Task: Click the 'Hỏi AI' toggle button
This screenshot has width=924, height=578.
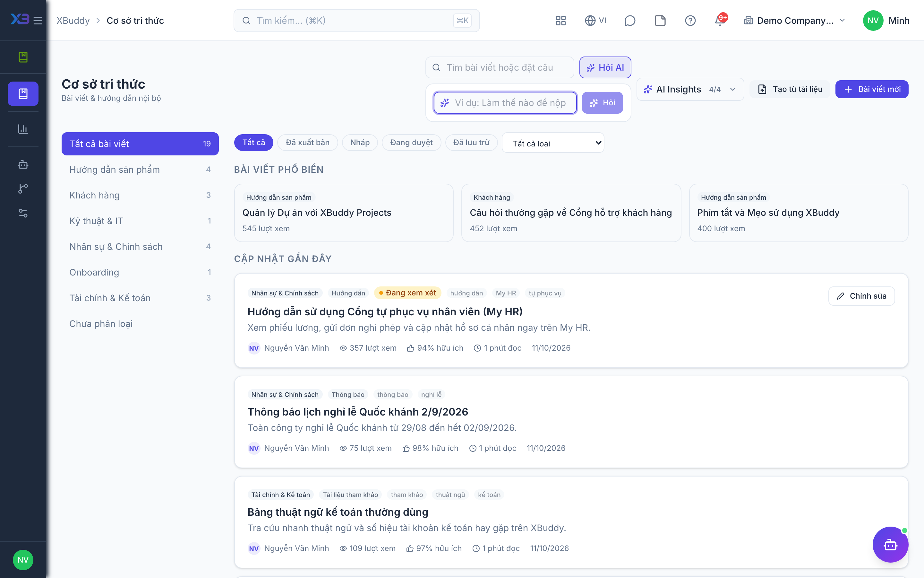Action: click(605, 68)
